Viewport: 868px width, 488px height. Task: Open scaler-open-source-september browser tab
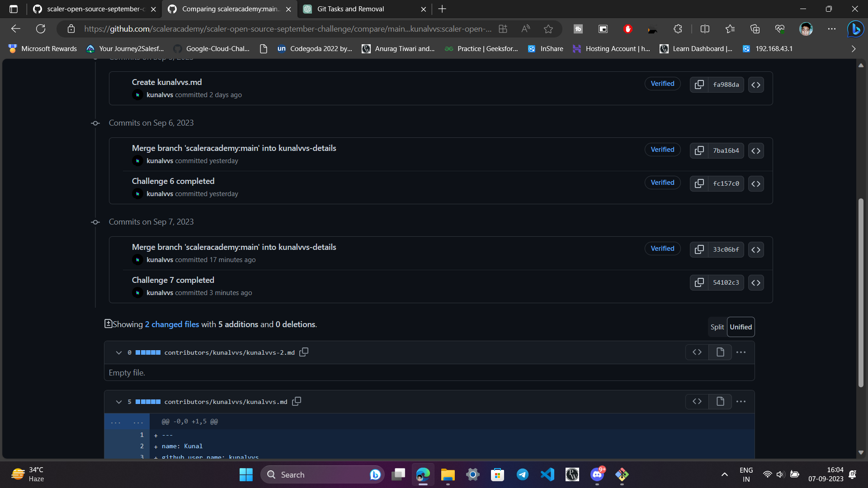pyautogui.click(x=95, y=9)
